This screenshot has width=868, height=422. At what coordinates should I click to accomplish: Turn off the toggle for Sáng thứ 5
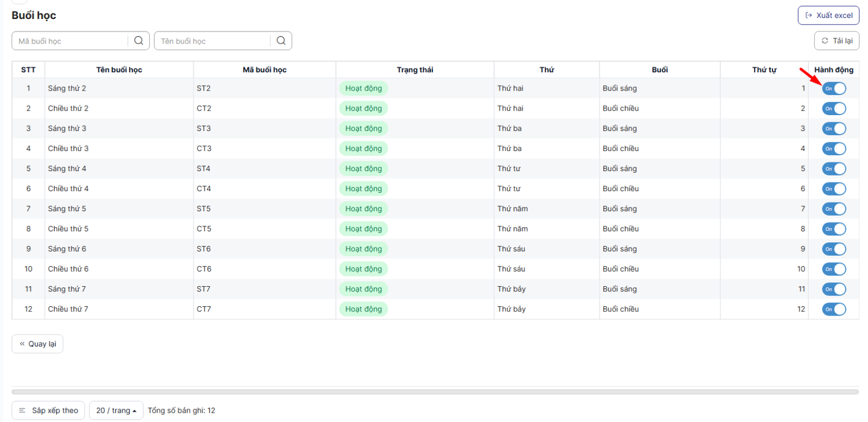click(x=834, y=209)
